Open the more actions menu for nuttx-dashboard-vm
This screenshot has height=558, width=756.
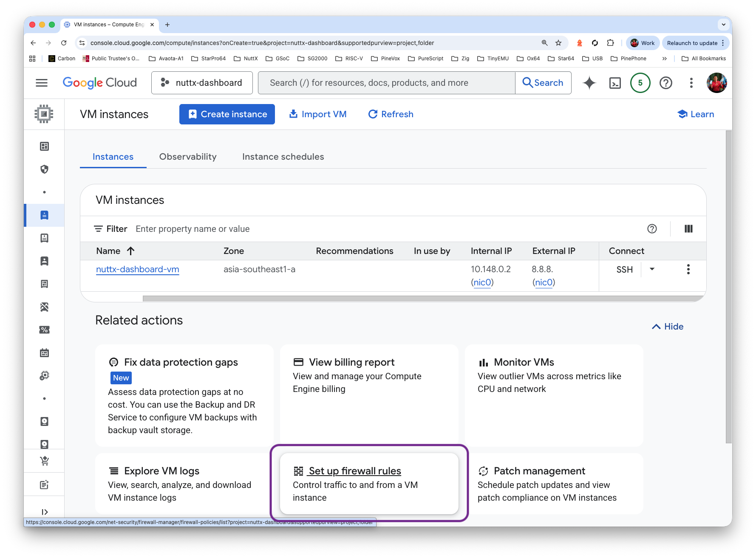tap(688, 269)
